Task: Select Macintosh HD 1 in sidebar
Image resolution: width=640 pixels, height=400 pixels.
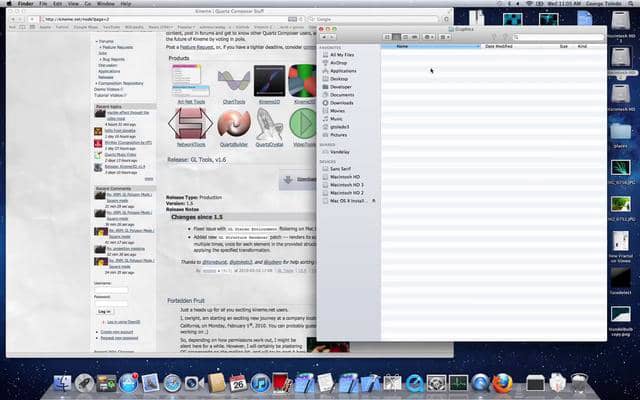Action: (x=347, y=185)
